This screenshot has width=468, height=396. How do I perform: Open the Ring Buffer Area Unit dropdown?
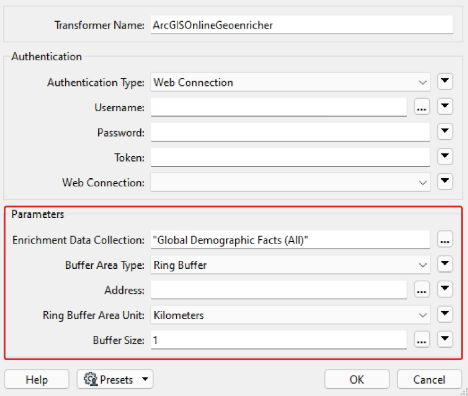[290, 315]
